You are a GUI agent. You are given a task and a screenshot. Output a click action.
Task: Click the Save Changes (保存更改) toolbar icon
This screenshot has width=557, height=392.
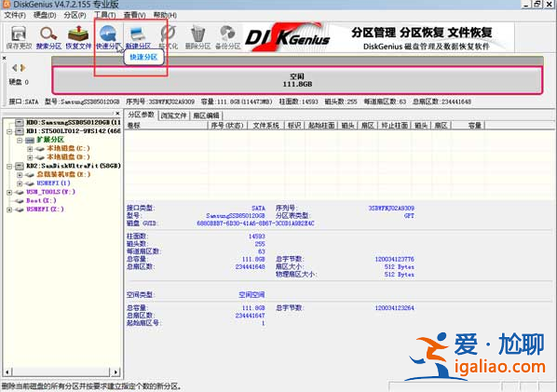19,37
